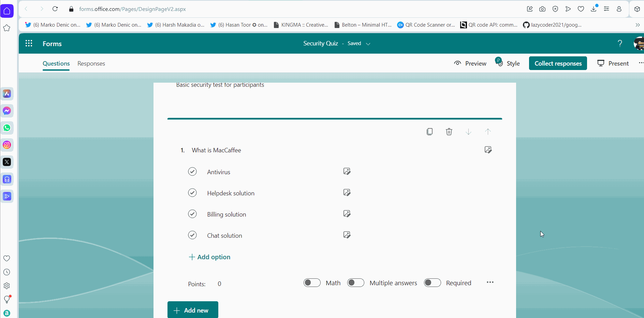The height and width of the screenshot is (318, 644).
Task: Add image to the Chat solution option
Action: click(x=347, y=235)
